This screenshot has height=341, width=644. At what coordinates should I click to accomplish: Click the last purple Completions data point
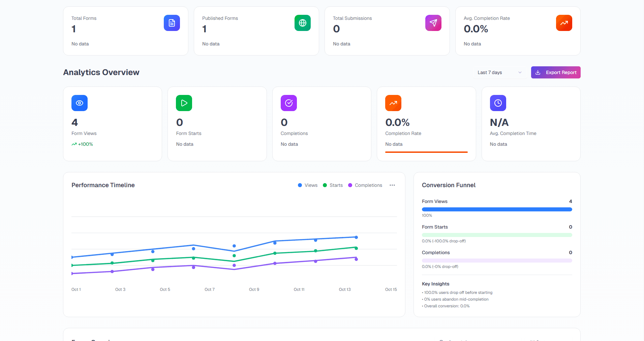pos(356,259)
